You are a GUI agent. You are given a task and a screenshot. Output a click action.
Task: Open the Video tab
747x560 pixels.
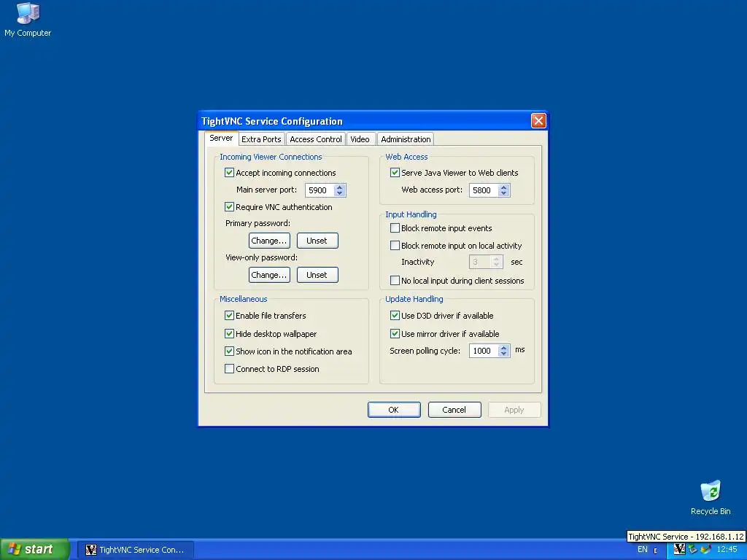(360, 139)
